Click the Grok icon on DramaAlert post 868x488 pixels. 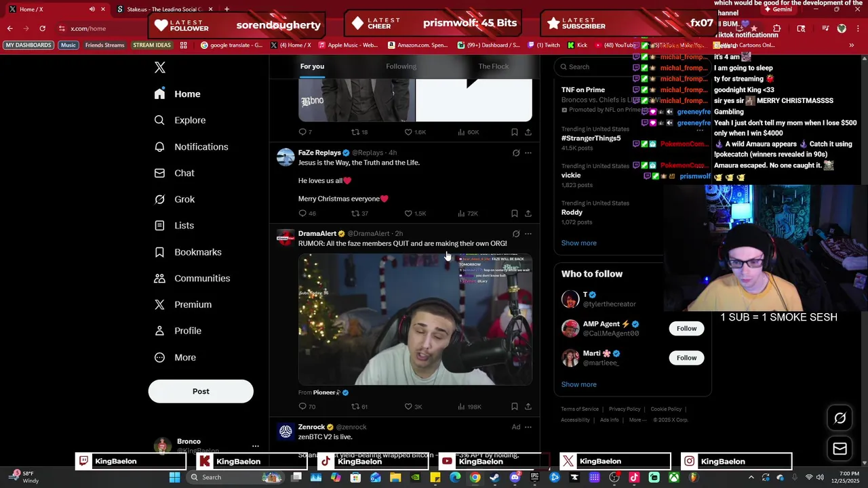tap(516, 234)
